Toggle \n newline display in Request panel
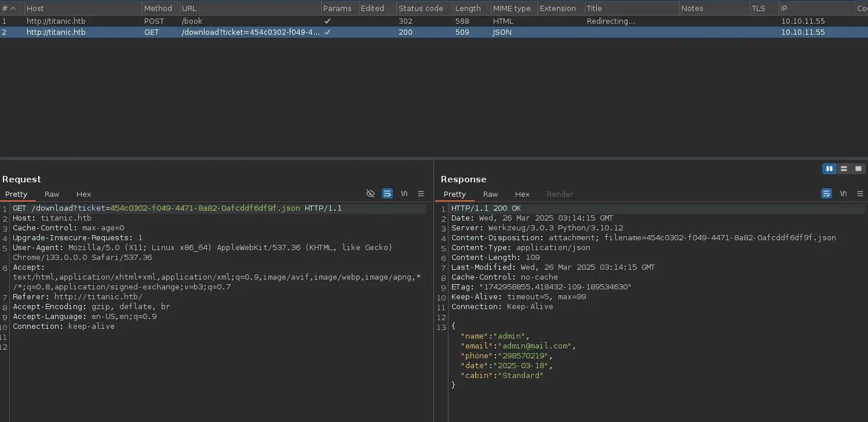Screen dimensions: 868x422 pyautogui.click(x=404, y=194)
